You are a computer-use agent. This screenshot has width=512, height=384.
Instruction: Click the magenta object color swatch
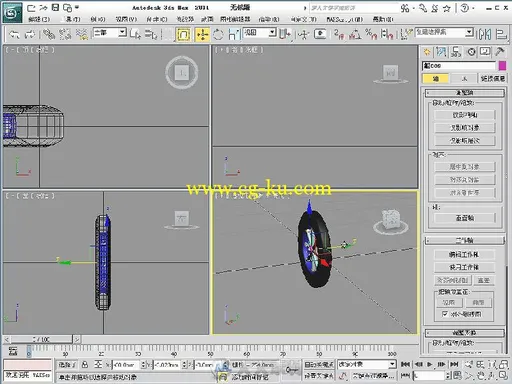pos(502,66)
